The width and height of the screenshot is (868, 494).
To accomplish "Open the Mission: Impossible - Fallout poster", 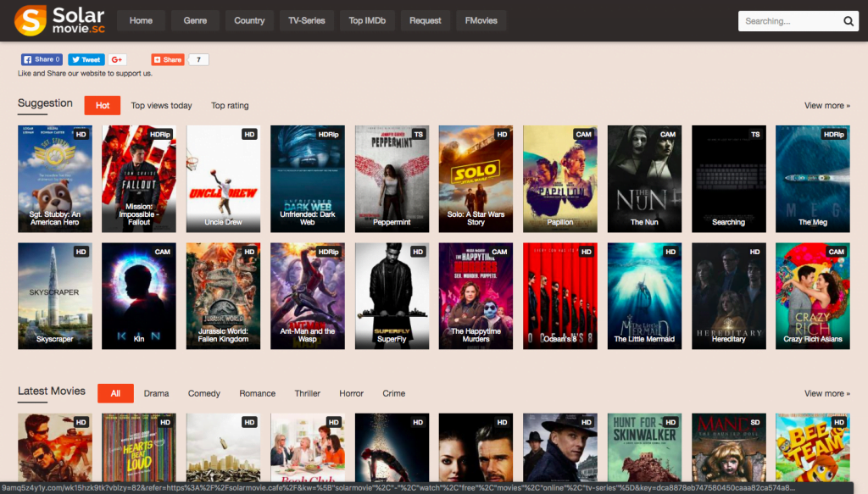I will click(x=139, y=179).
